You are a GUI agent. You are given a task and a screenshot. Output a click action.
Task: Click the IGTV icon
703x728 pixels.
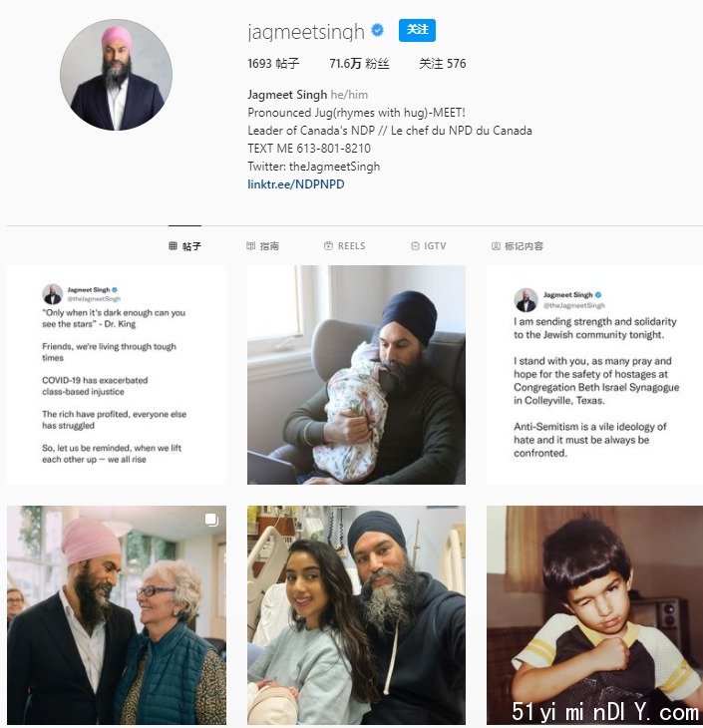pos(415,245)
